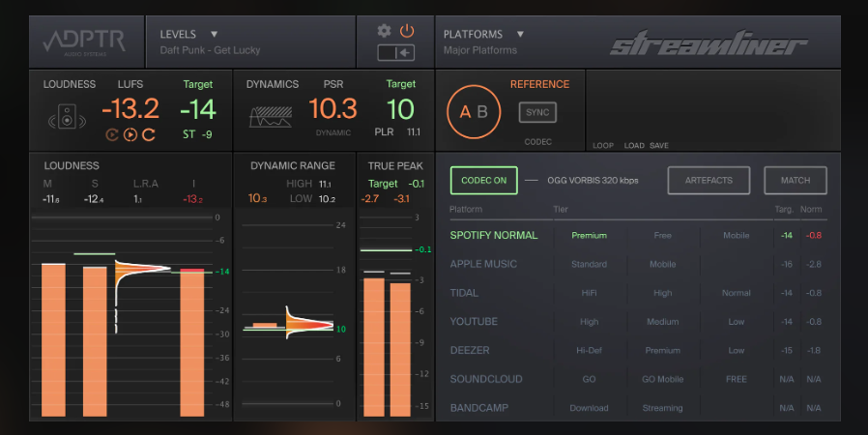Open the settings gear icon
Viewport: 868px width, 435px height.
pyautogui.click(x=385, y=31)
